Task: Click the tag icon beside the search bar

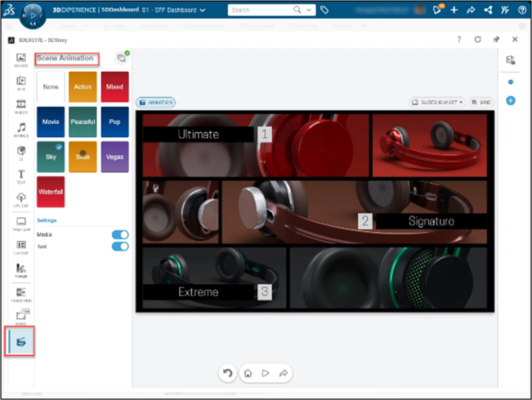Action: coord(324,10)
